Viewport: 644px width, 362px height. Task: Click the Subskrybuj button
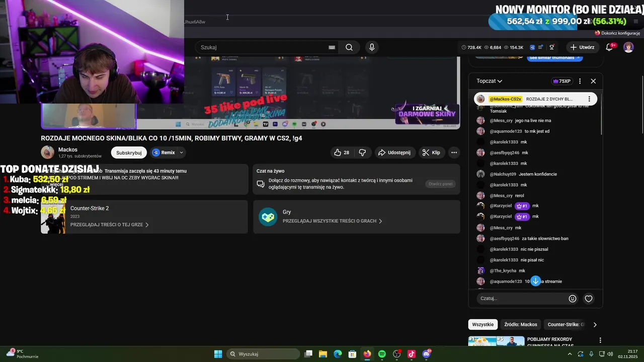pyautogui.click(x=129, y=152)
